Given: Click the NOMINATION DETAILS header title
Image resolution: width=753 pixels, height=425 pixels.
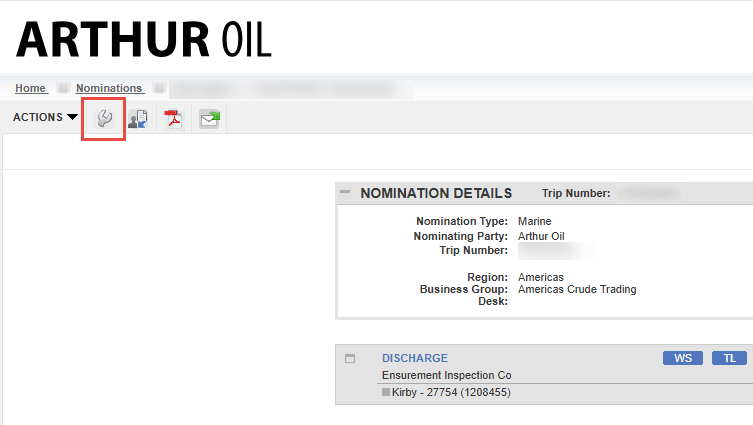Looking at the screenshot, I should point(436,193).
